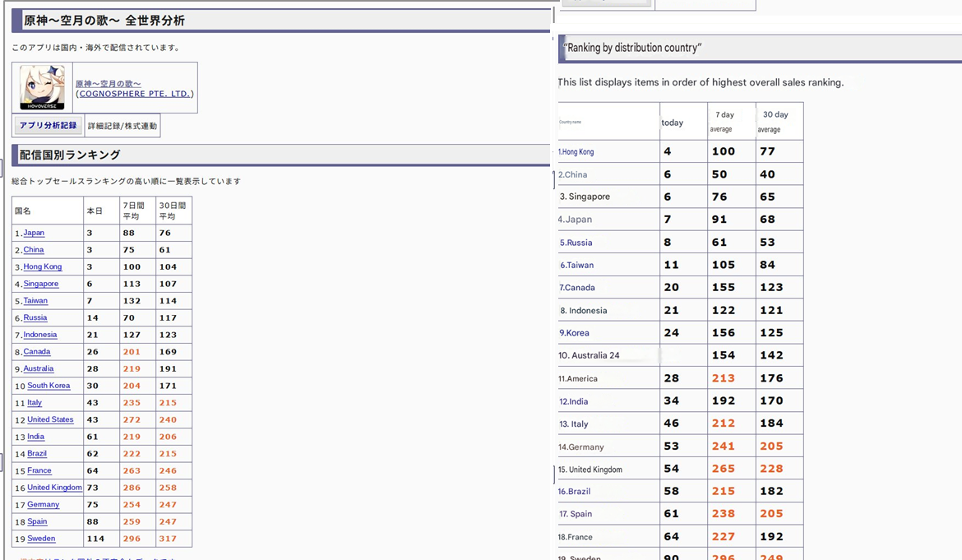Image resolution: width=962 pixels, height=560 pixels.
Task: Click the 原神～空月の歌～ 全世界分析 title
Action: 104,21
